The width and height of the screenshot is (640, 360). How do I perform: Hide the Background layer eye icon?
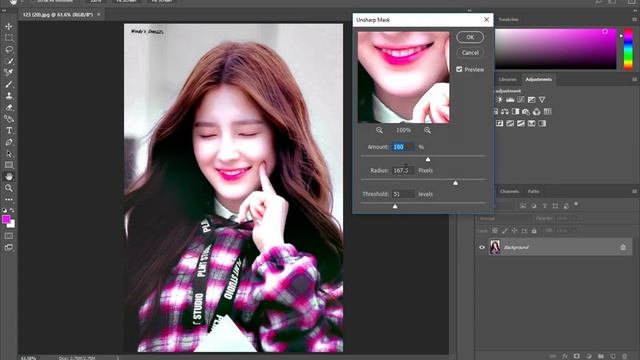[482, 247]
